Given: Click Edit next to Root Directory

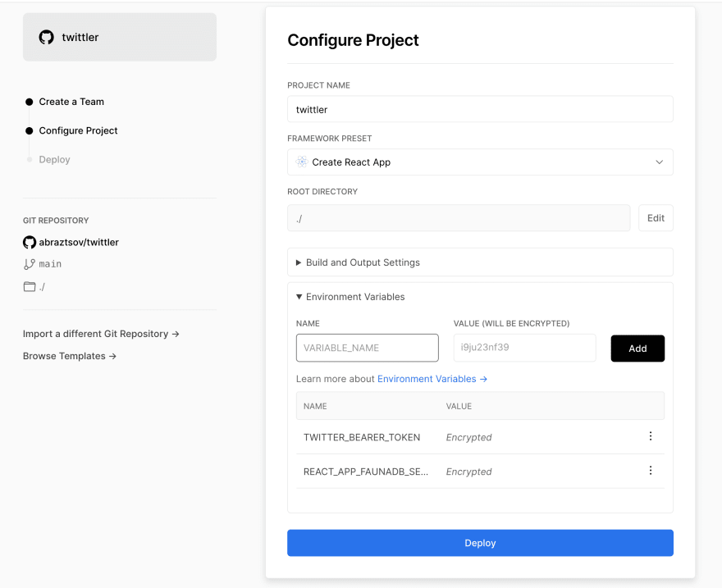Looking at the screenshot, I should coord(656,218).
